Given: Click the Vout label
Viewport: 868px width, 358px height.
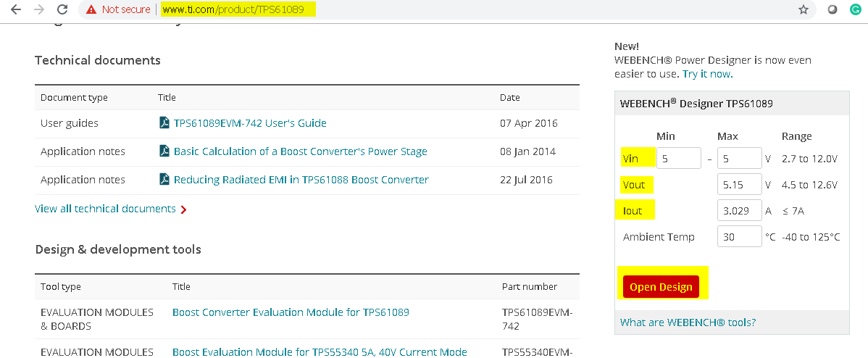Looking at the screenshot, I should coord(634,185).
